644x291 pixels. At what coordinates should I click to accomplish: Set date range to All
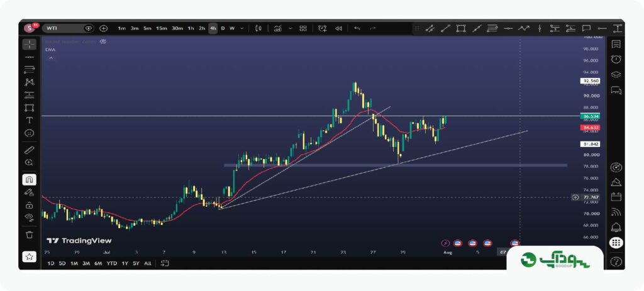(x=147, y=263)
